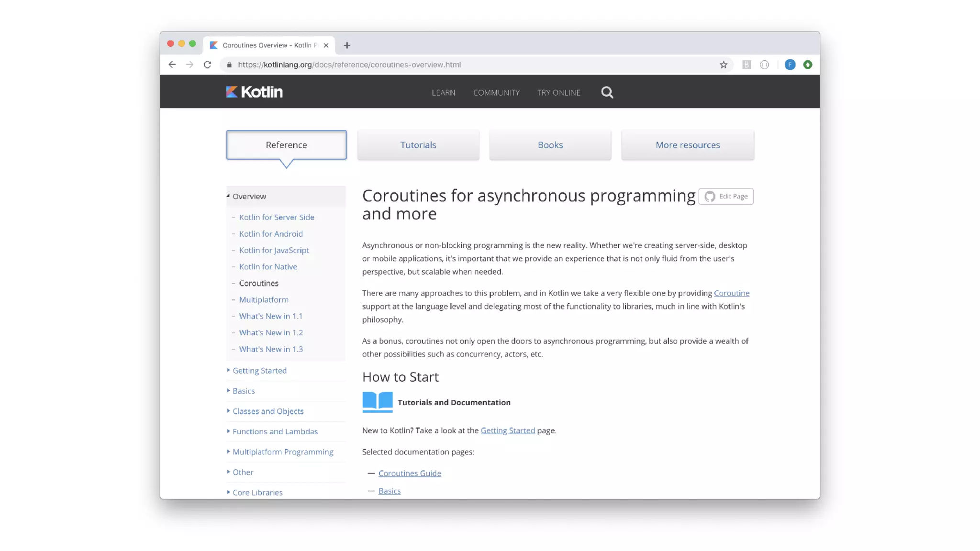Select Kotlin for Android in sidebar
The width and height of the screenshot is (980, 551).
coord(271,234)
